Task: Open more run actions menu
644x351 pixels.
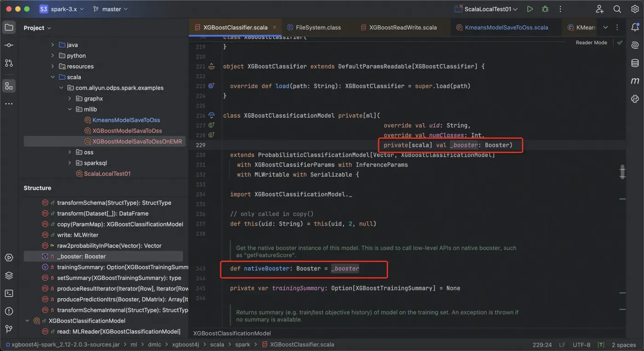Action: coord(560,9)
